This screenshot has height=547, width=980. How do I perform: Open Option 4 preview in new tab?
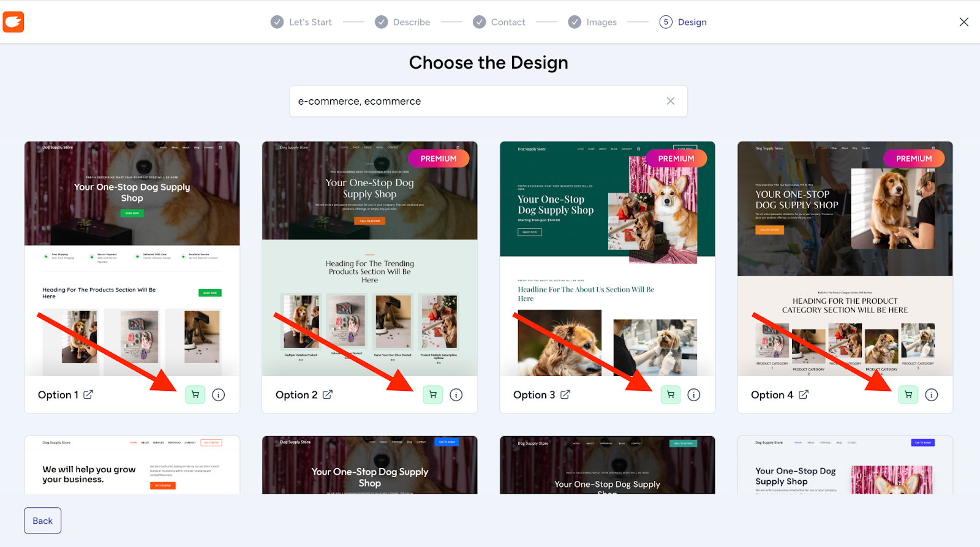[804, 394]
